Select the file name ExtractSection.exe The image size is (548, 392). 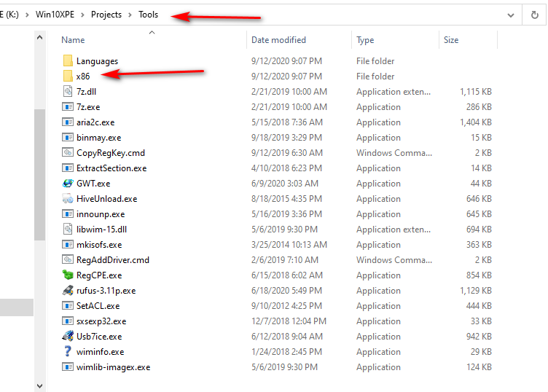coord(111,168)
